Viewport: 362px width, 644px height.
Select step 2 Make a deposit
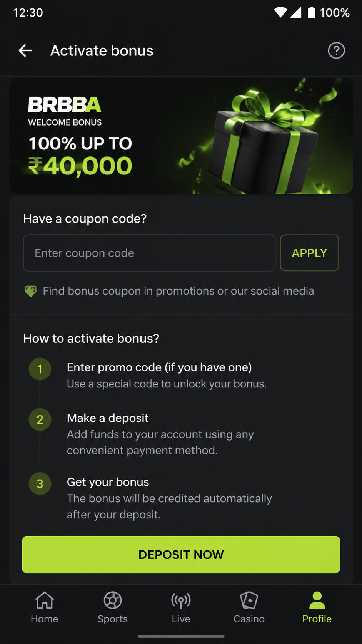click(x=108, y=418)
